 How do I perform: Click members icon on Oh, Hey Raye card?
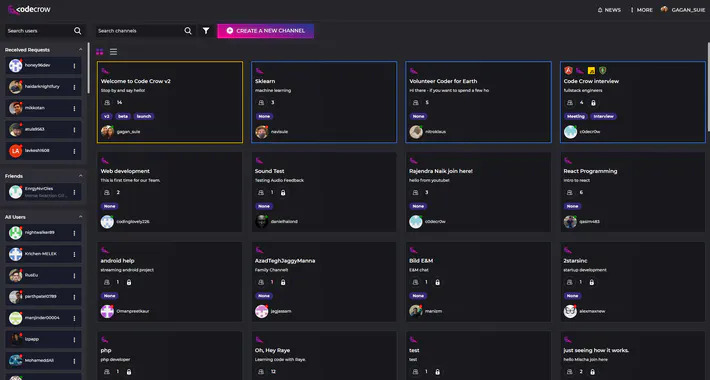261,372
